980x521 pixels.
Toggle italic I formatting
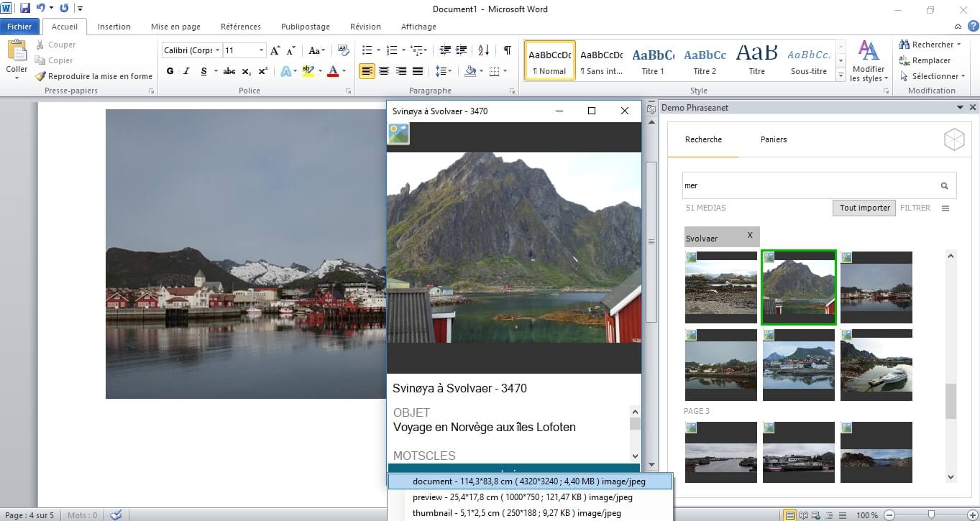(x=187, y=71)
